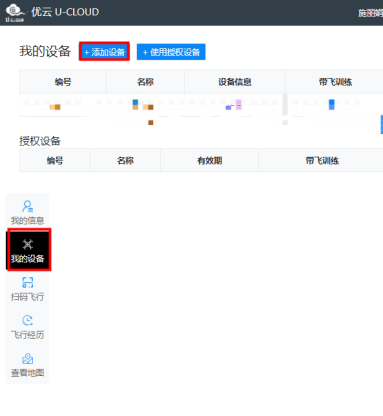Click 编号 header in 我的设备 table
The width and height of the screenshot is (383, 416).
(63, 82)
